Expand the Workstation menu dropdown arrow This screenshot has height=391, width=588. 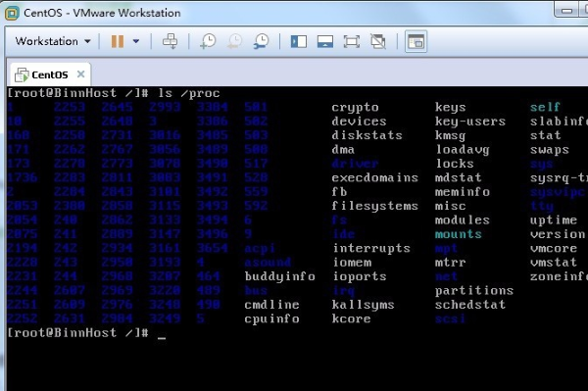(87, 41)
